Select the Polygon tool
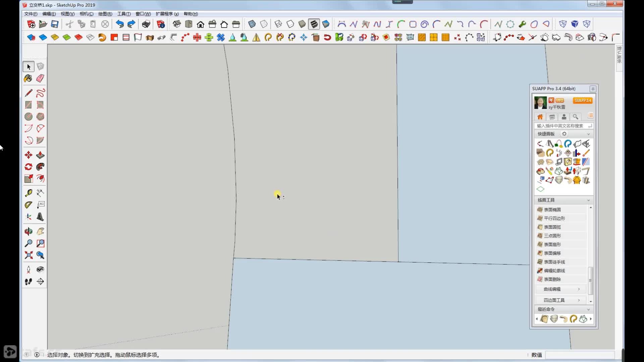The height and width of the screenshot is (362, 644). pyautogui.click(x=40, y=117)
